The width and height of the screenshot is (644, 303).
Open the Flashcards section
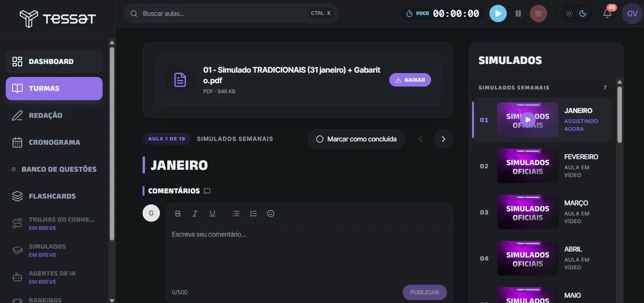[54, 196]
